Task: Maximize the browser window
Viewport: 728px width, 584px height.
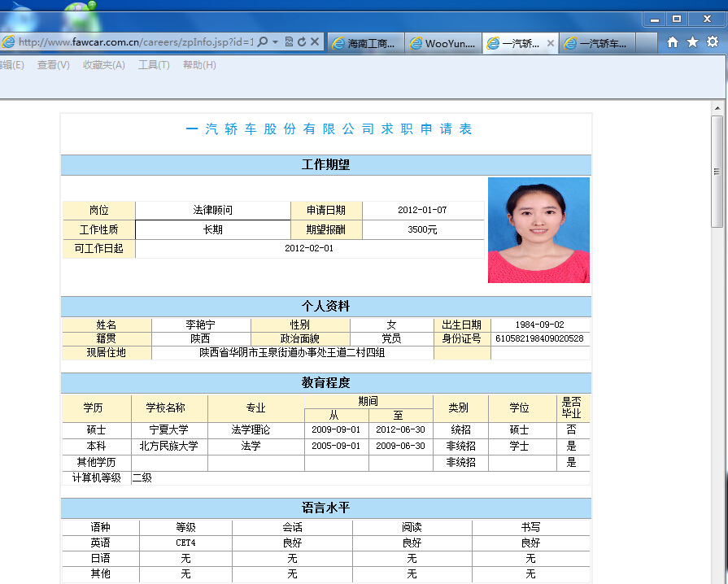Action: pyautogui.click(x=677, y=19)
